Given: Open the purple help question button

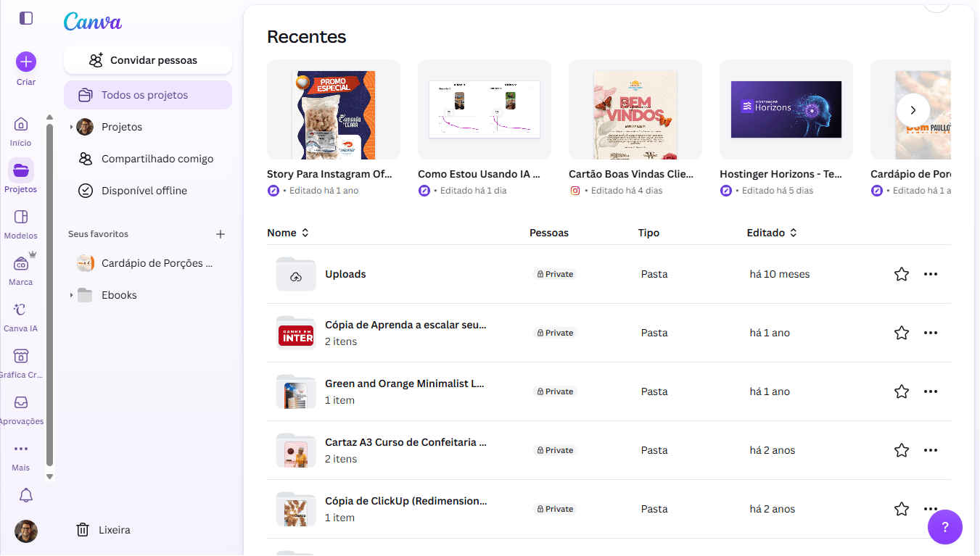Looking at the screenshot, I should [945, 527].
